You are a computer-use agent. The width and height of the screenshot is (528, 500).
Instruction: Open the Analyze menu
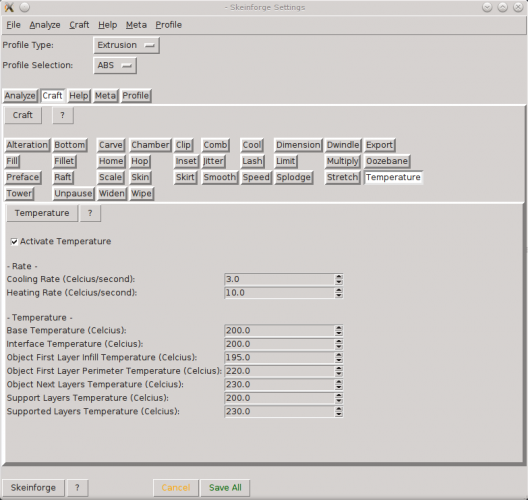[x=45, y=25]
